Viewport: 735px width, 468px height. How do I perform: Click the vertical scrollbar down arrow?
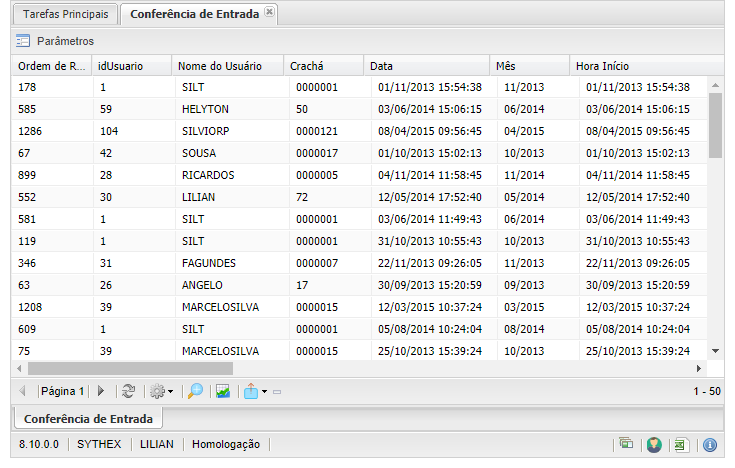click(x=715, y=351)
